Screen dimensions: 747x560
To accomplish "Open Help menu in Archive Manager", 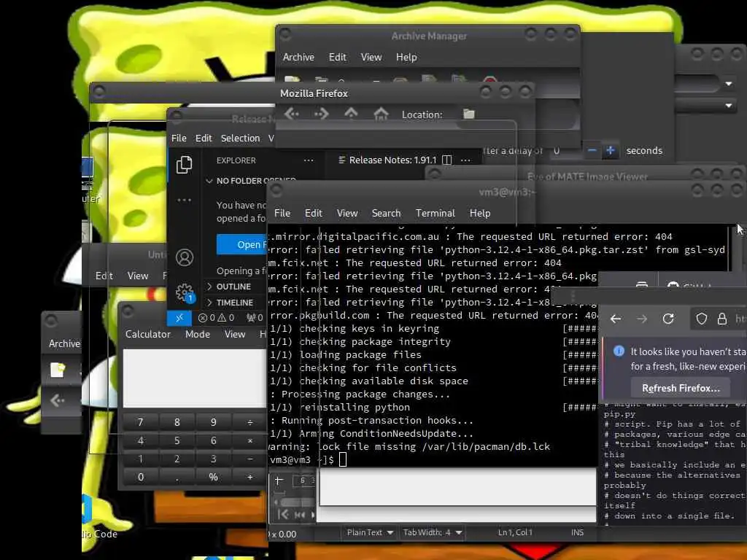I will tap(406, 57).
